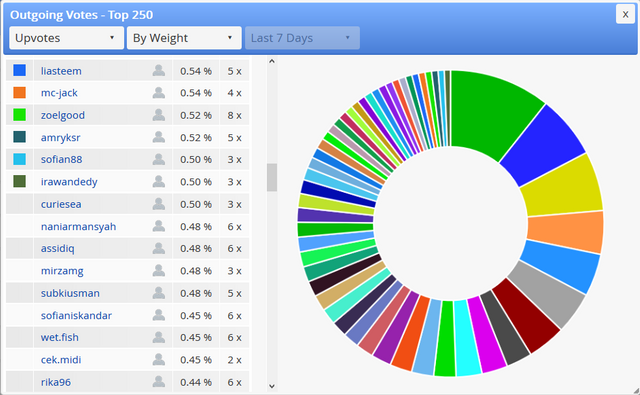The width and height of the screenshot is (640, 395).
Task: Open cek.midi account link
Action: [x=61, y=360]
